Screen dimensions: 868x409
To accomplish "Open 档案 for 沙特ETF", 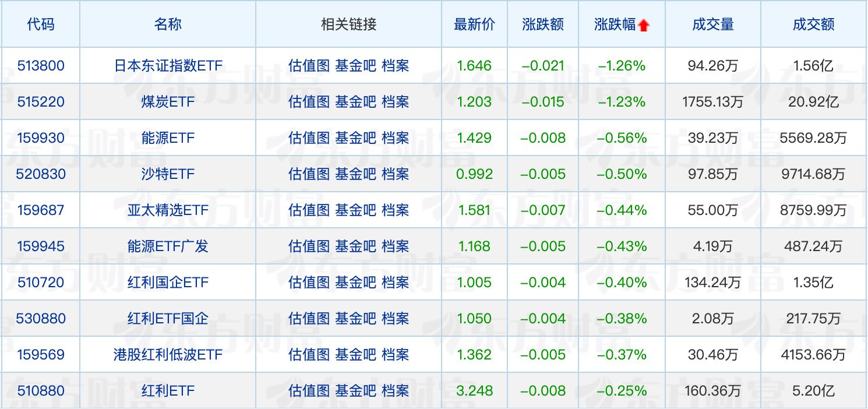I will tap(396, 174).
